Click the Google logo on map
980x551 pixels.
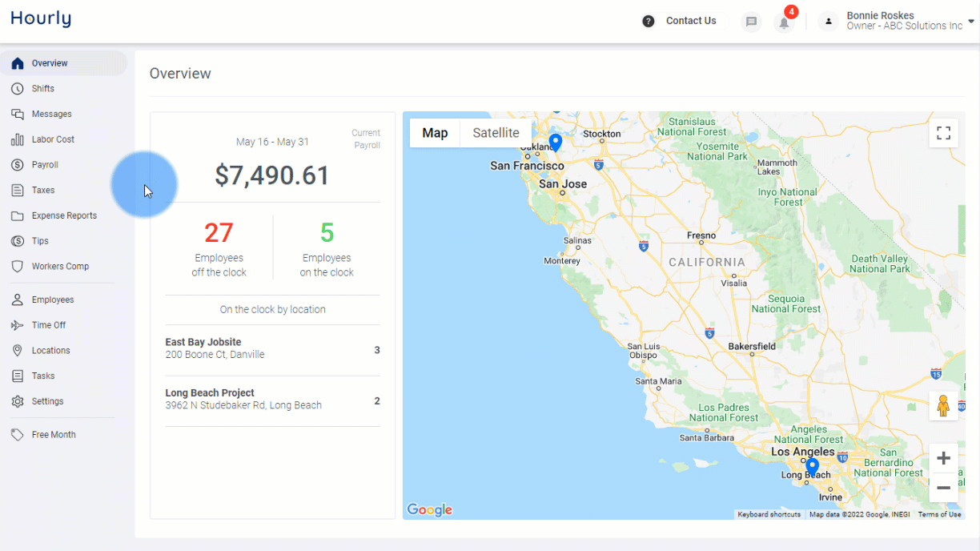(429, 509)
